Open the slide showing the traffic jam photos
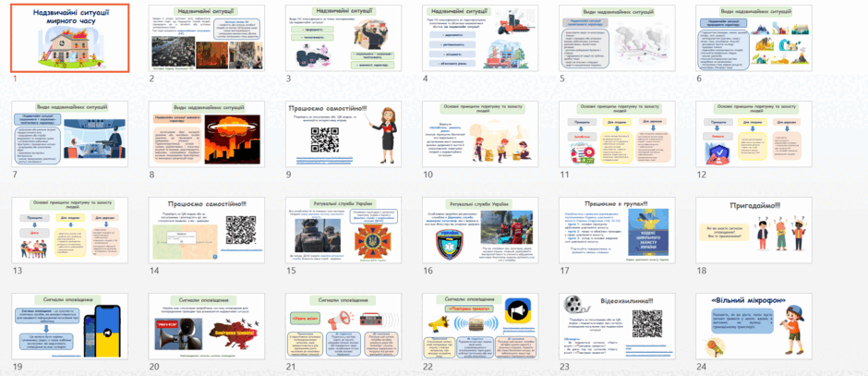Viewport: 868px width, 376px height. point(207,38)
